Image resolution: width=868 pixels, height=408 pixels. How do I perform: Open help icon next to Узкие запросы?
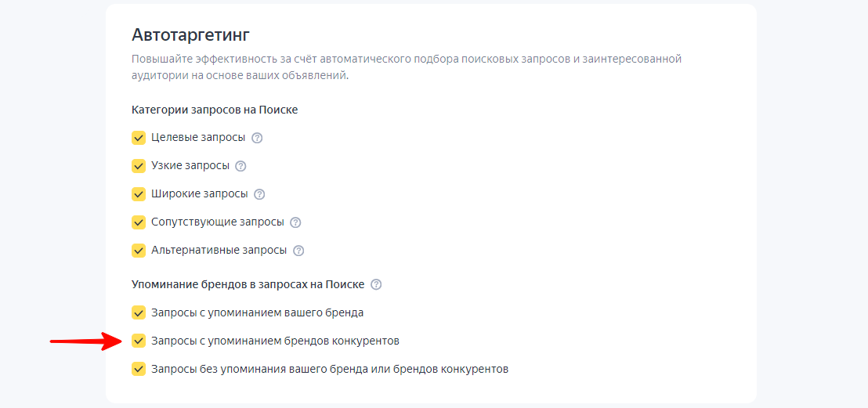(x=241, y=166)
